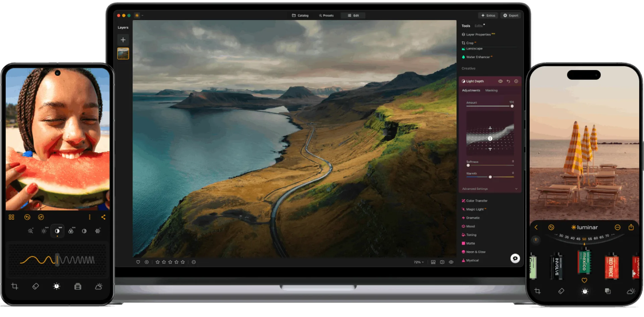Favorite the preset with heart on iPhone
644x317 pixels.
tap(584, 280)
